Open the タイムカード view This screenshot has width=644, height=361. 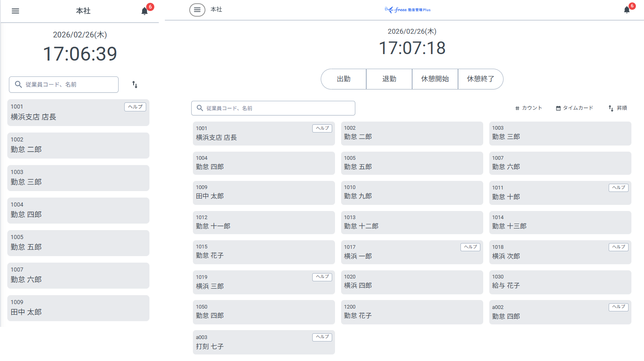point(575,108)
